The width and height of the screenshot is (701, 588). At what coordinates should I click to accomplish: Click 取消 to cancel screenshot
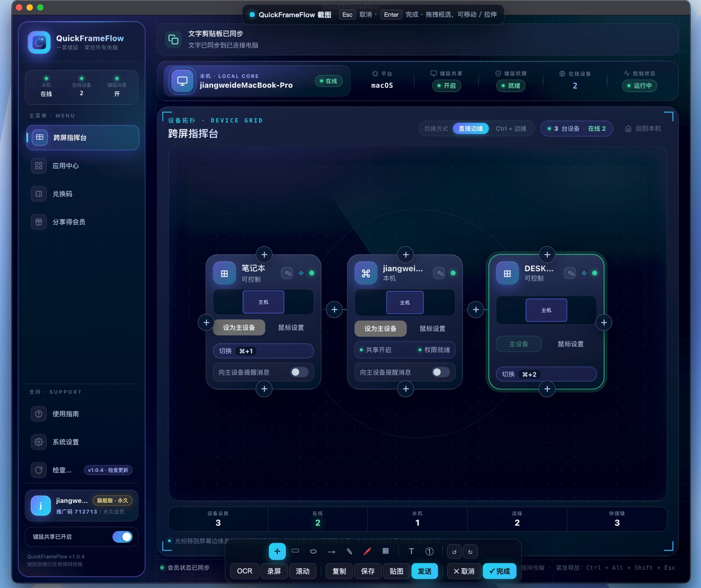(464, 571)
